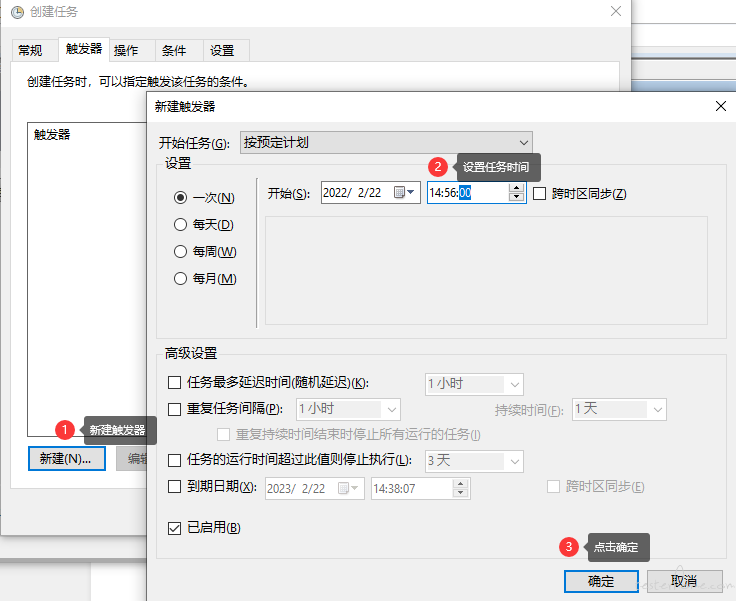Click the 取消 button
The image size is (736, 601).
click(x=684, y=581)
